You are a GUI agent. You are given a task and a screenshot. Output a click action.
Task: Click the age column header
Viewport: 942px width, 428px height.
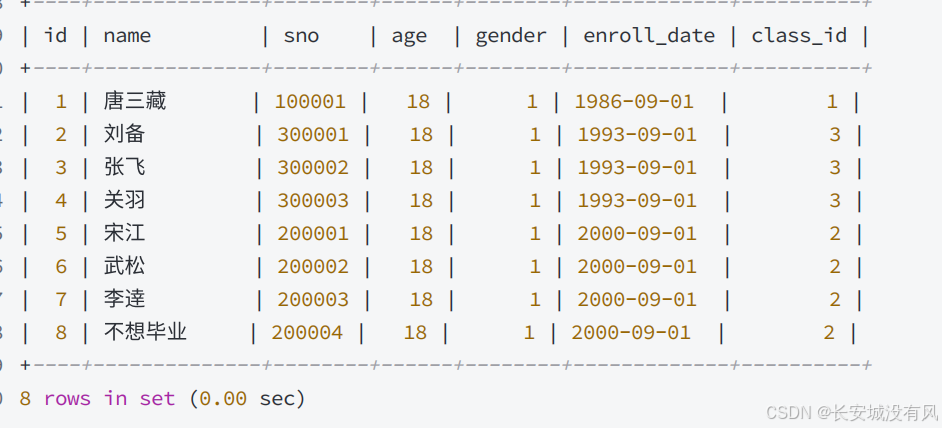409,37
